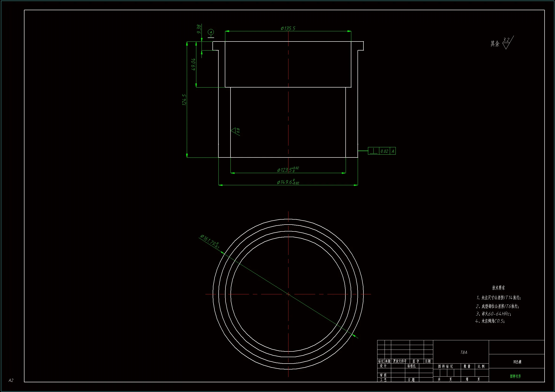Screen dimensions: 555x392
Task: Select the green 图样代号 title block text
Action: point(515,376)
